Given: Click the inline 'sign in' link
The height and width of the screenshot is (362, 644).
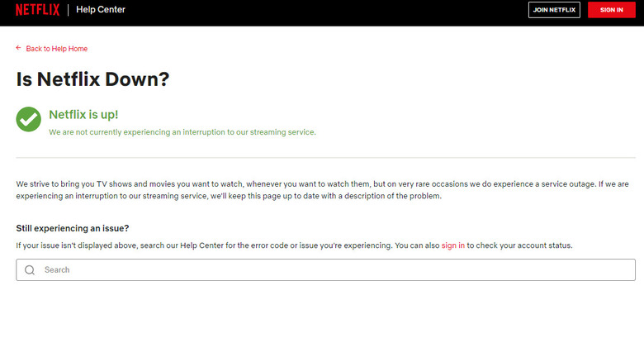Looking at the screenshot, I should tap(453, 245).
